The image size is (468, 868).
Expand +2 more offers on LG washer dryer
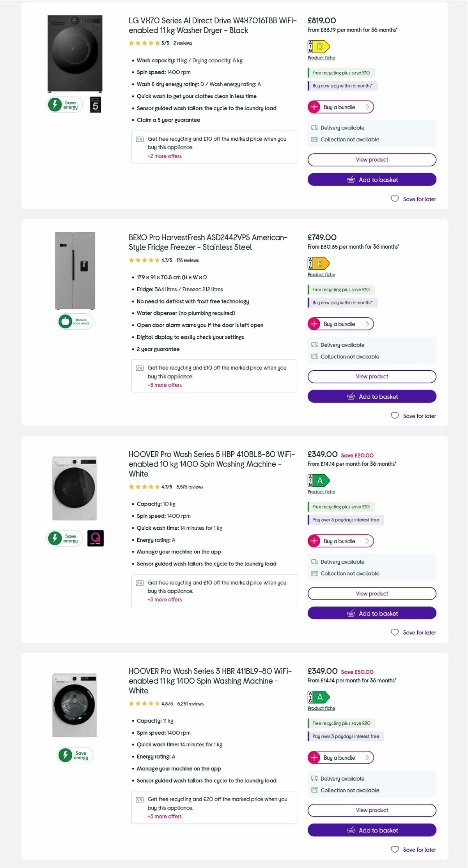coord(164,156)
